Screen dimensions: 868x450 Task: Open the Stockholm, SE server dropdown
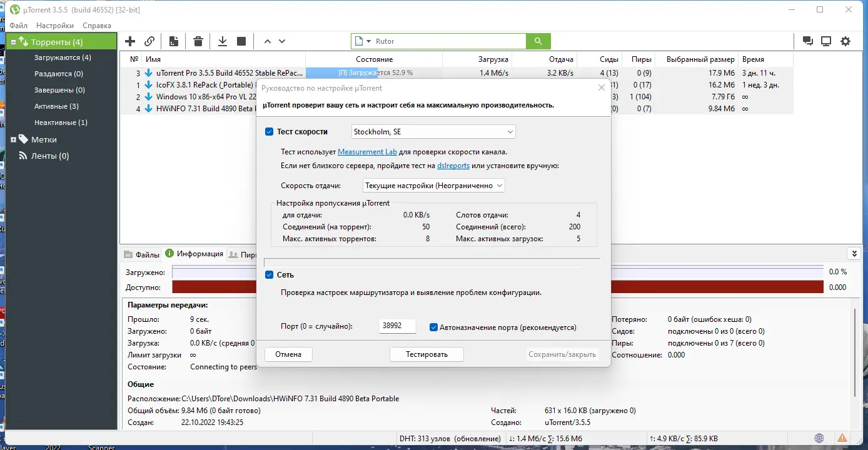pos(433,132)
